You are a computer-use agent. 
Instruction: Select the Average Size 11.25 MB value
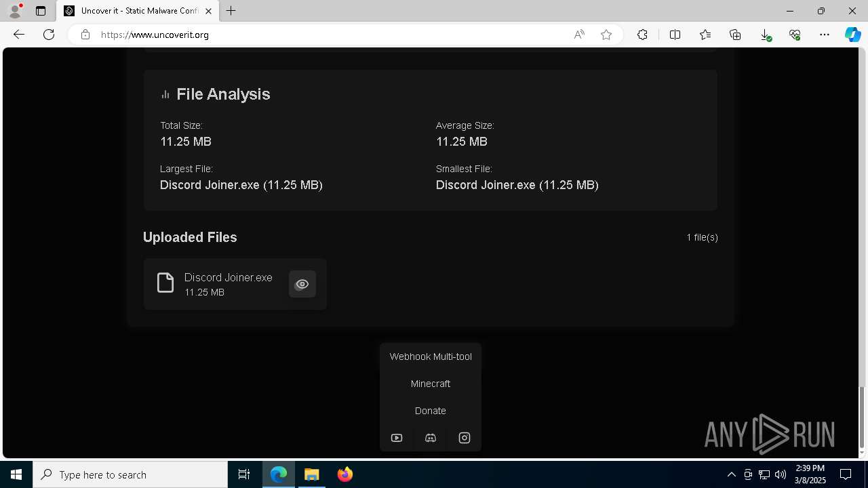coord(462,142)
